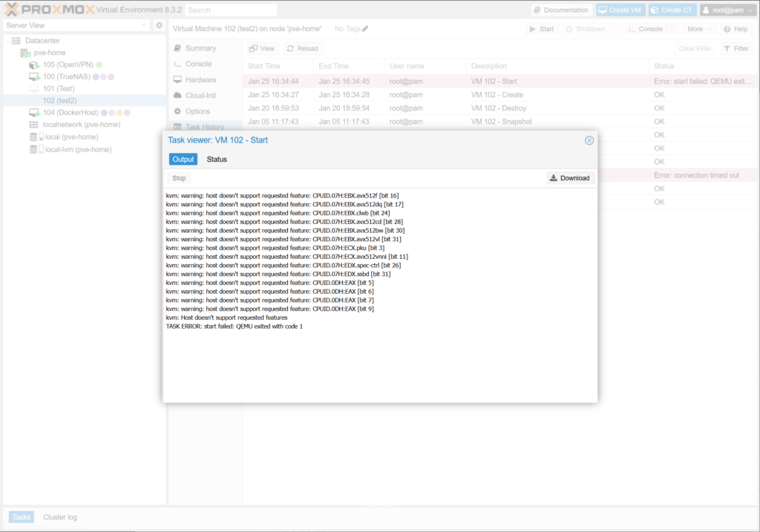Open the Hardware panel in the sidebar
Screen dimensions: 760x532
[x=200, y=80]
